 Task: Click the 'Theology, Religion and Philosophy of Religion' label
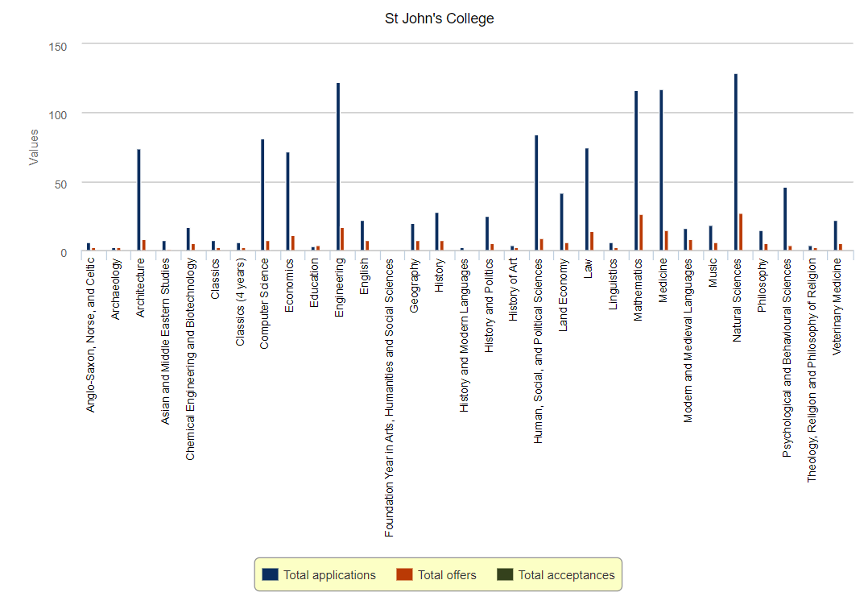811,370
